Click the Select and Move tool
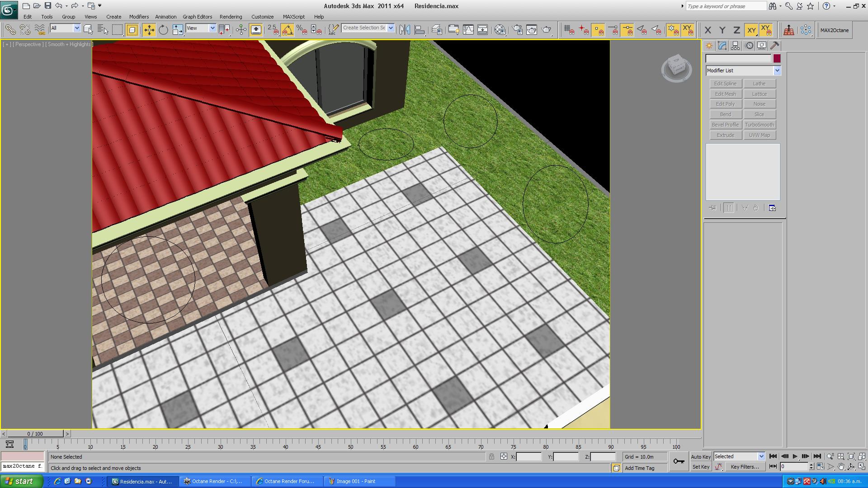Viewport: 868px width, 488px height. click(149, 30)
